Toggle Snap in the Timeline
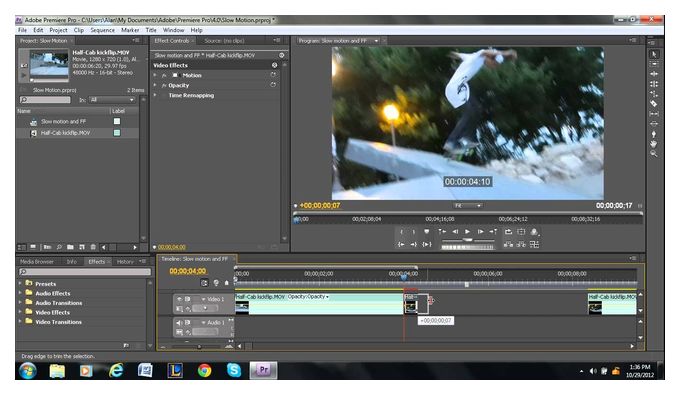 click(204, 283)
